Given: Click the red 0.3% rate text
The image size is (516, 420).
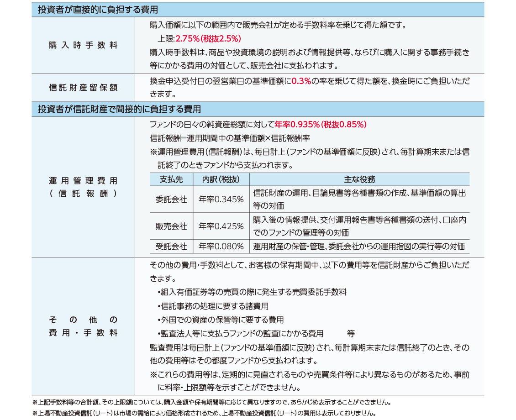Looking at the screenshot, I should pos(301,81).
